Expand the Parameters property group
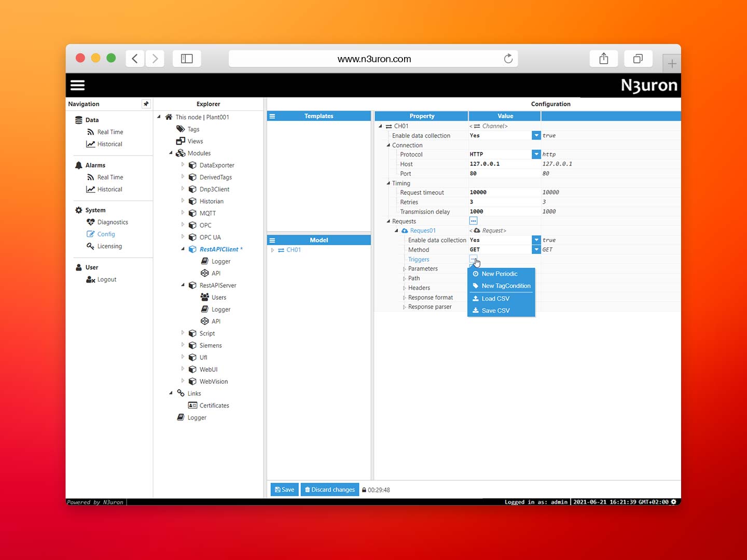Viewport: 747px width, 560px height. (x=404, y=269)
